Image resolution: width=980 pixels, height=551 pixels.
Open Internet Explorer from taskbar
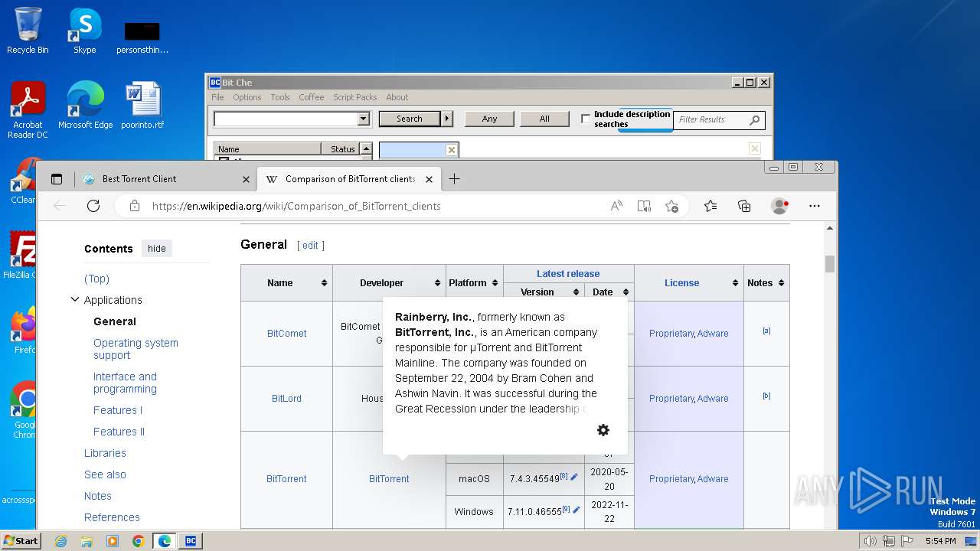click(x=60, y=541)
